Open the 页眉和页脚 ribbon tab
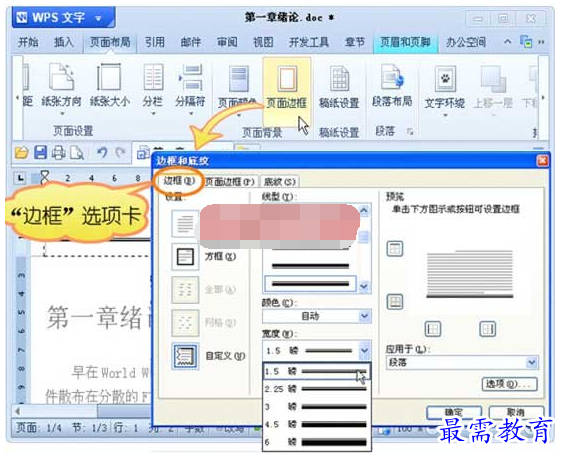The height and width of the screenshot is (462, 561). (405, 42)
